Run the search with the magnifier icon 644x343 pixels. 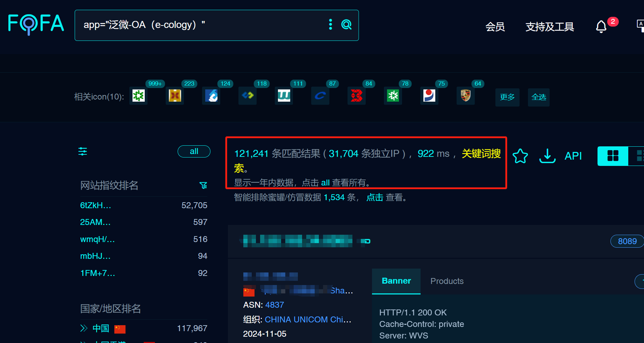click(346, 24)
